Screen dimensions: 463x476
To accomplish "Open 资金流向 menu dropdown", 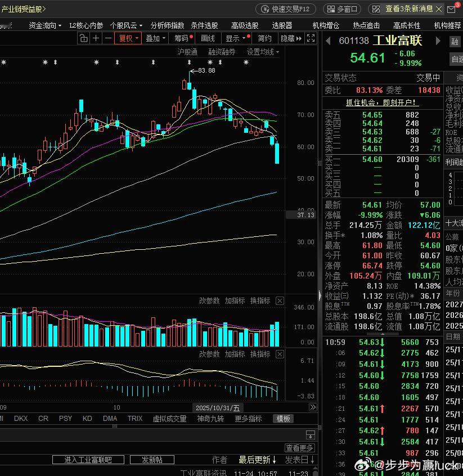I will (45, 25).
